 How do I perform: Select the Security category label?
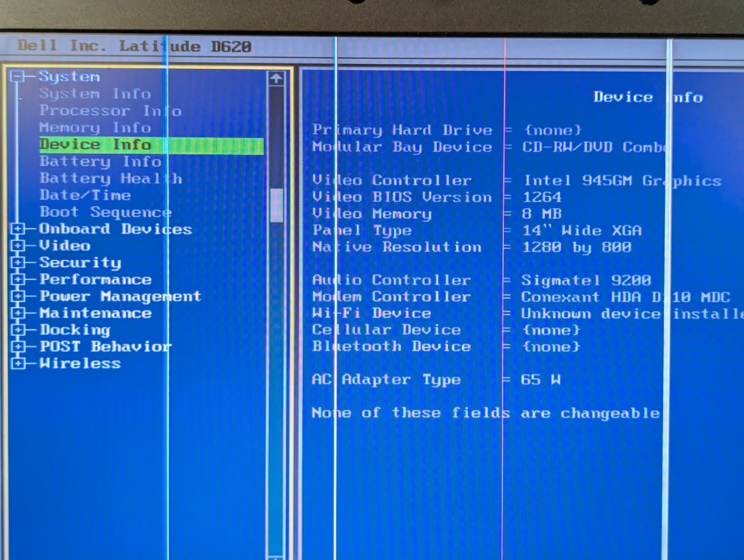[80, 263]
